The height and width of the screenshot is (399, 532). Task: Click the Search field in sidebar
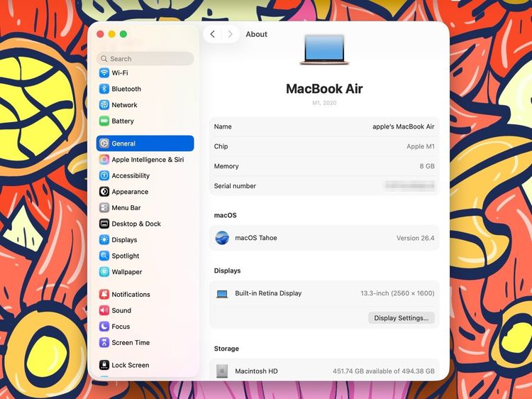pos(145,59)
